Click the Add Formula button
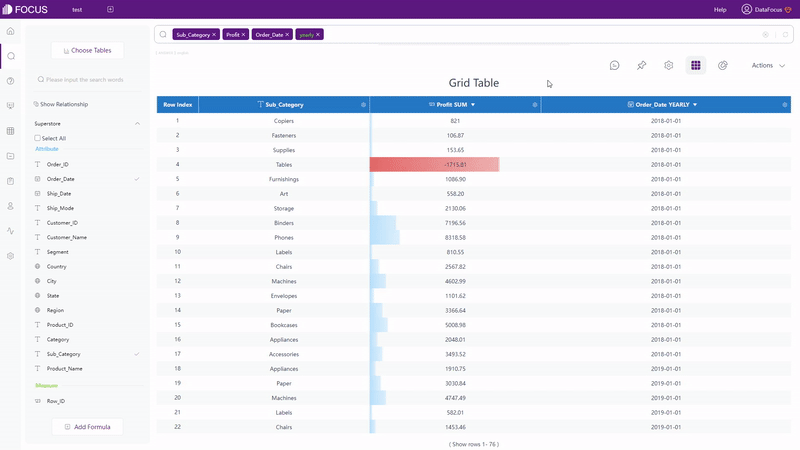 [87, 427]
